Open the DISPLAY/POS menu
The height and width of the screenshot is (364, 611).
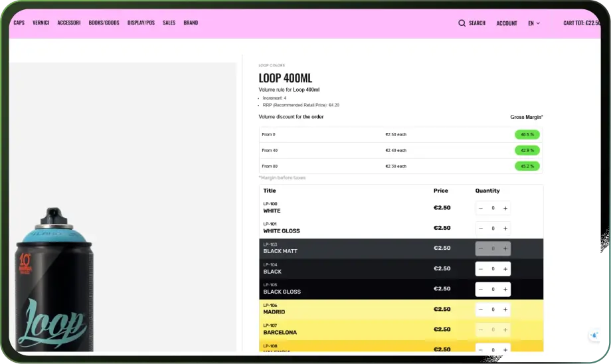141,23
